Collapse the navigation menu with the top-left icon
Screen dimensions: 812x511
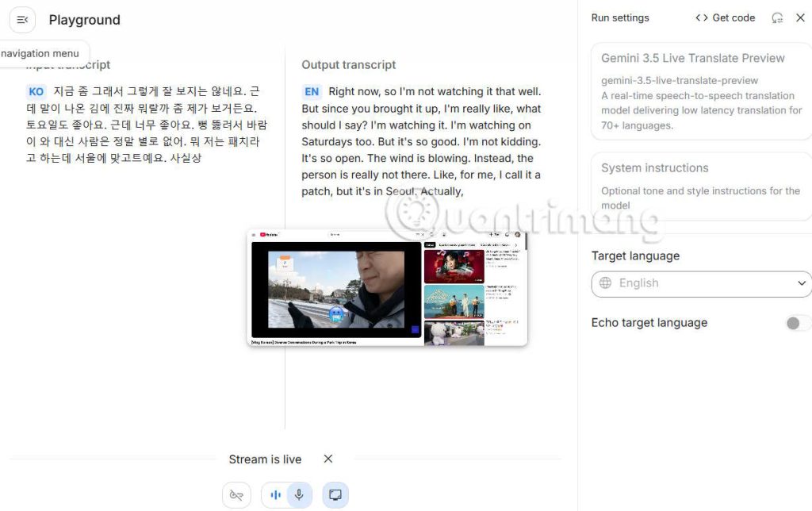pyautogui.click(x=22, y=20)
